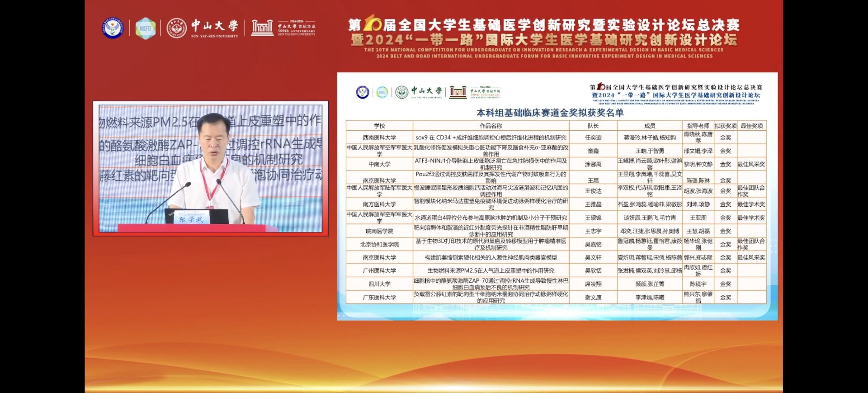868x393 pixels.
Task: Click the green university seal on the slide
Action: (401, 92)
